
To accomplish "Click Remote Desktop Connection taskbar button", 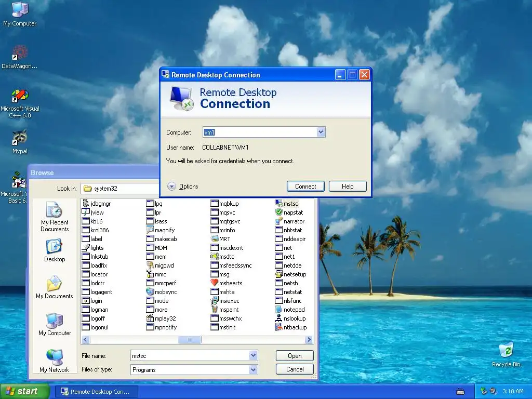I will pos(96,392).
